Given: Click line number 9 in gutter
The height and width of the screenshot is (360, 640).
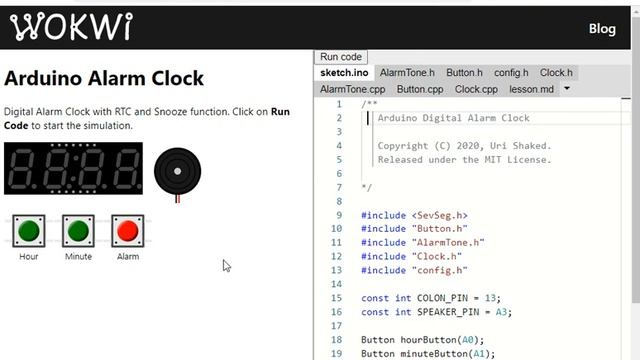Looking at the screenshot, I should point(339,215).
